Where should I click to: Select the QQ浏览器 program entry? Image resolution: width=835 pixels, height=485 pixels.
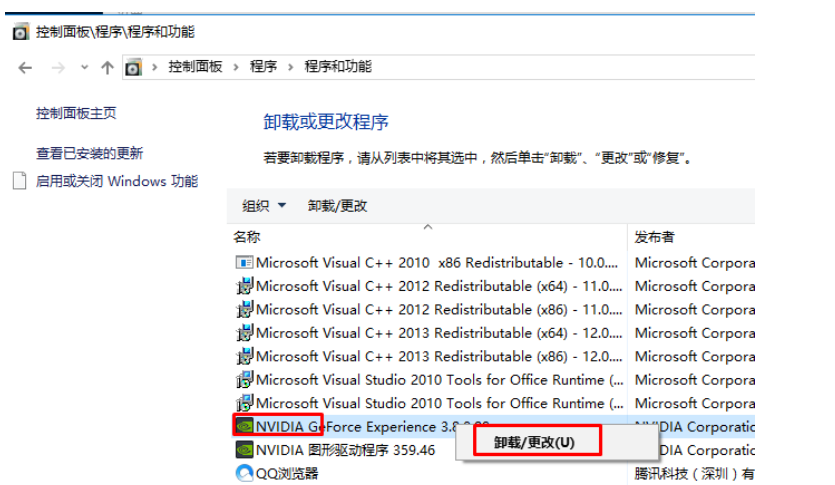tap(286, 473)
